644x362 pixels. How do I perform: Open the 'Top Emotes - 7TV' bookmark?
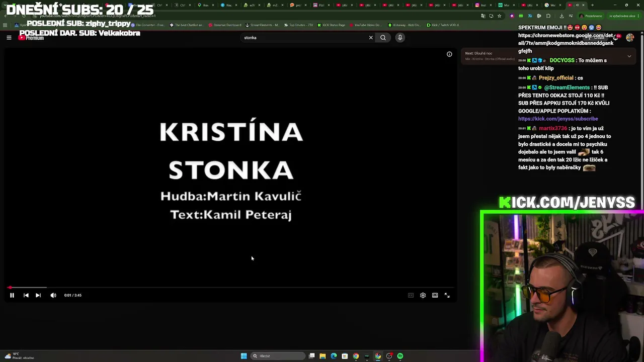pos(298,25)
